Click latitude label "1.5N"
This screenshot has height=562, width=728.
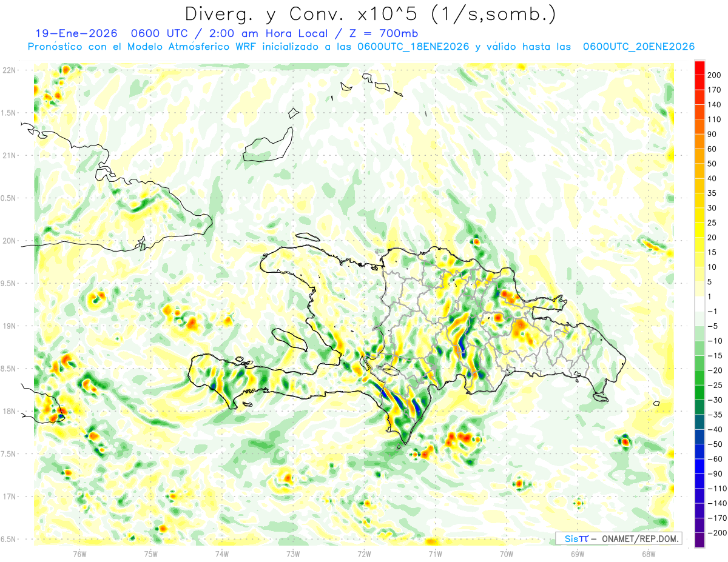pyautogui.click(x=8, y=113)
